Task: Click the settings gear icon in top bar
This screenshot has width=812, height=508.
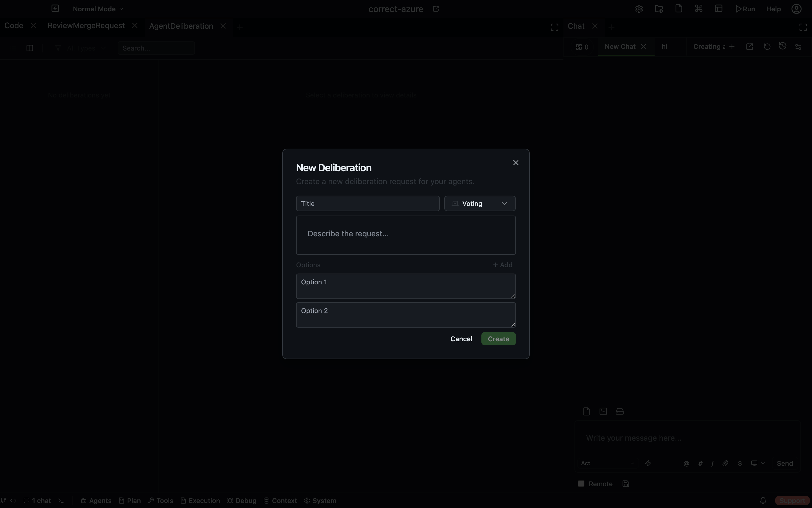Action: pyautogui.click(x=639, y=9)
